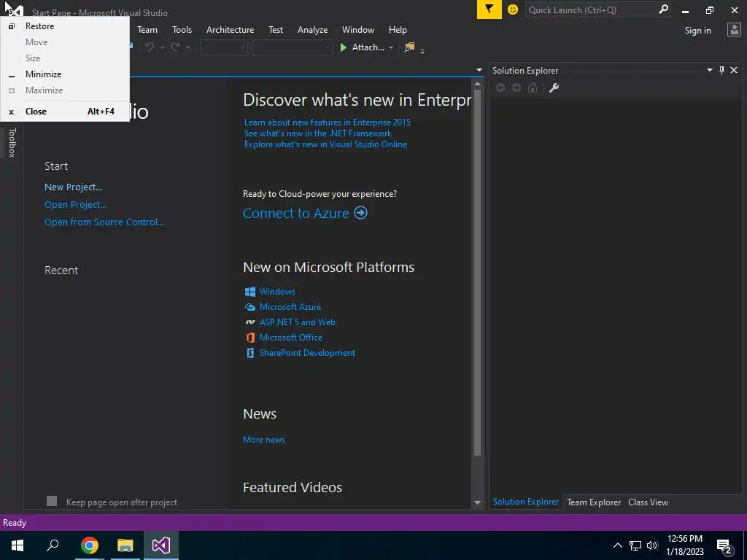747x560 pixels.
Task: Open the Architecture menu
Action: click(x=230, y=29)
